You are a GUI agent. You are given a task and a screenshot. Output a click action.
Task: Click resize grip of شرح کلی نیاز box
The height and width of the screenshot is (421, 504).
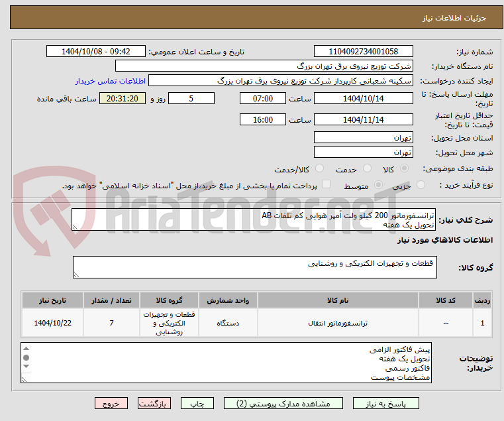point(75,227)
